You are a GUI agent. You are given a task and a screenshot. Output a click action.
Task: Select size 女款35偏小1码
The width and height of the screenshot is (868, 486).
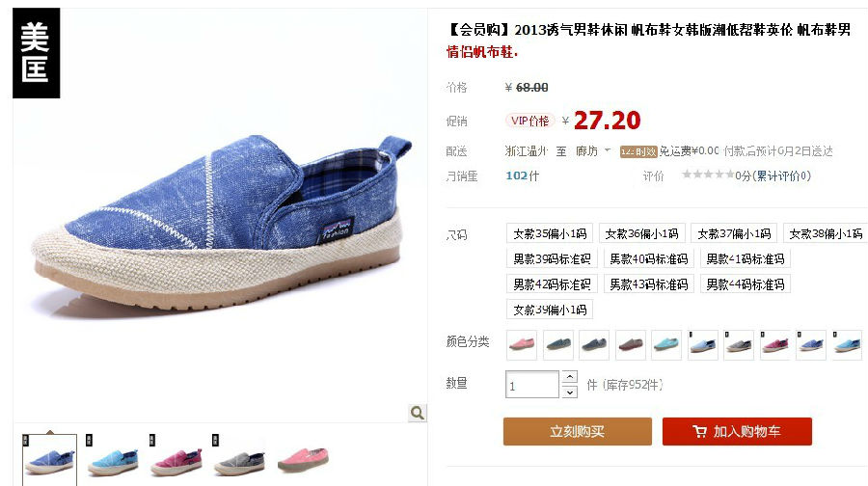(x=550, y=233)
